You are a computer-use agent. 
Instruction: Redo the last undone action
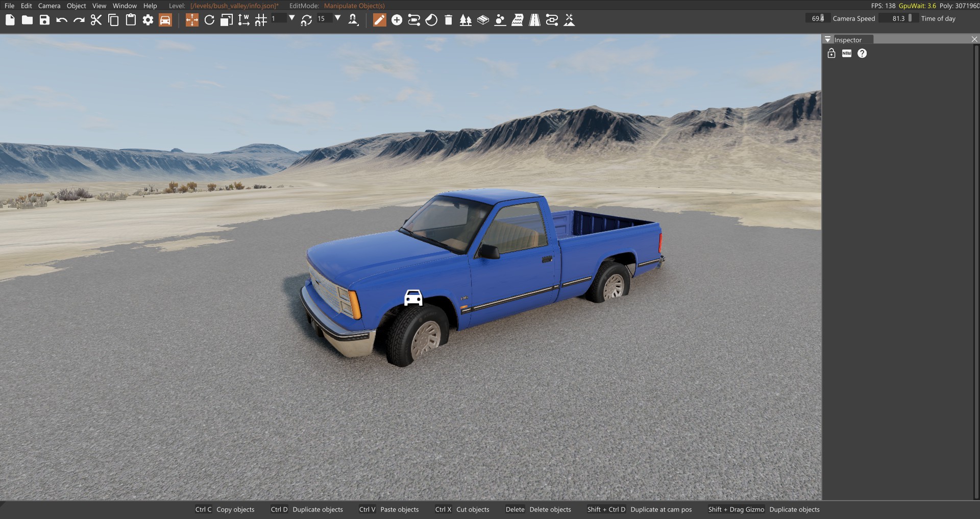(x=79, y=20)
